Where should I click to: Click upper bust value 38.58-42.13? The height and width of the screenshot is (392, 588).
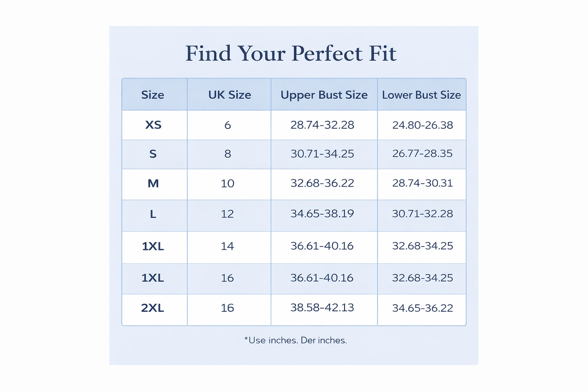coord(322,308)
